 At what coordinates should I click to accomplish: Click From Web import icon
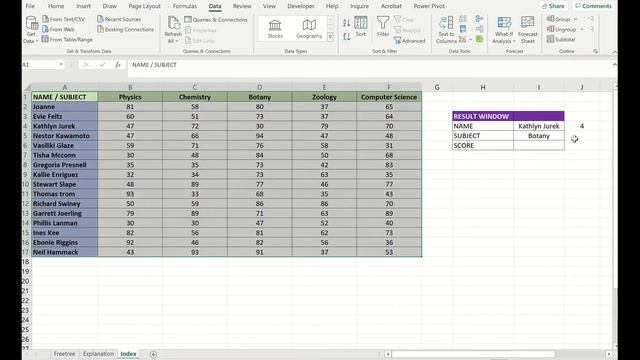point(46,29)
